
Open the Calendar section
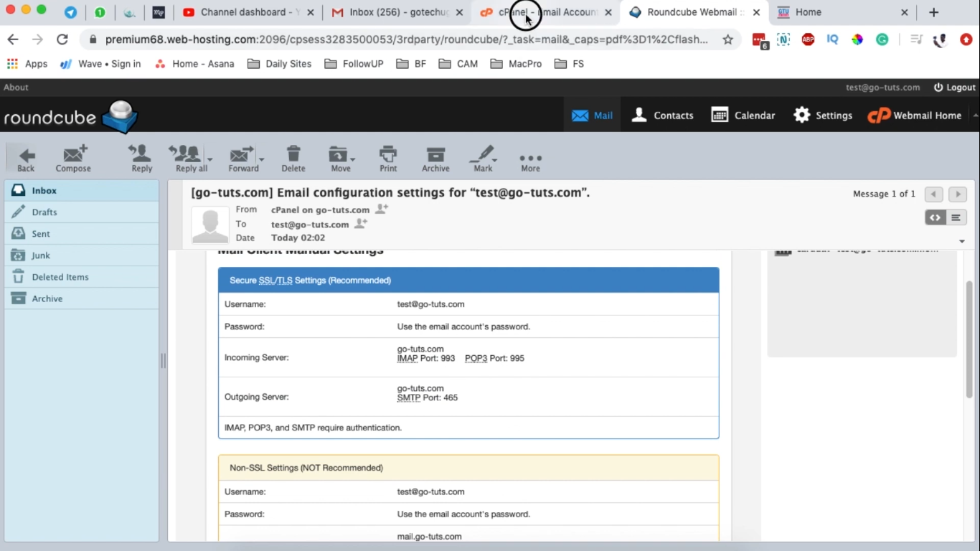(x=743, y=115)
